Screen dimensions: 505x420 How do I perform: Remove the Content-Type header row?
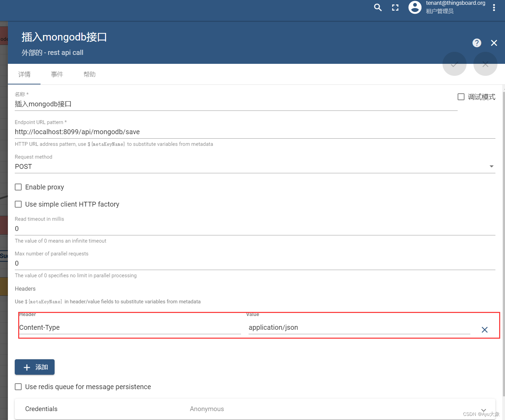tap(485, 330)
